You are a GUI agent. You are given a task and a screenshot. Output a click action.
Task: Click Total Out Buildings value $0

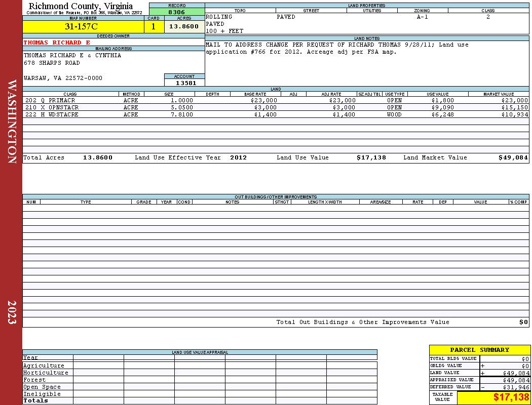point(523,322)
